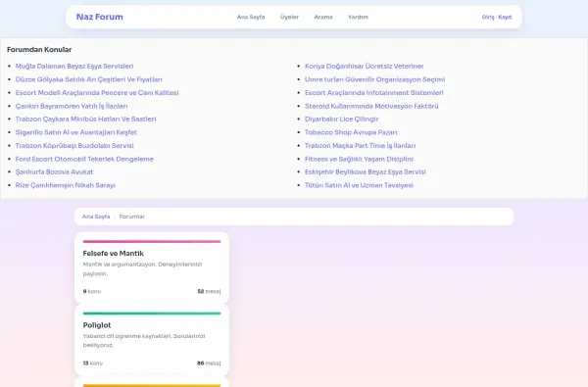The height and width of the screenshot is (387, 588).
Task: Open the Üyeler menu item
Action: pyautogui.click(x=289, y=17)
